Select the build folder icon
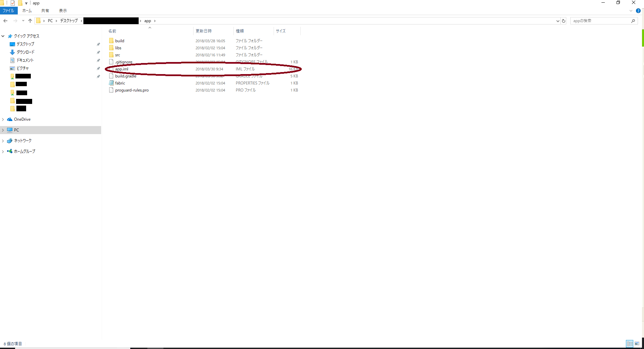 [111, 41]
